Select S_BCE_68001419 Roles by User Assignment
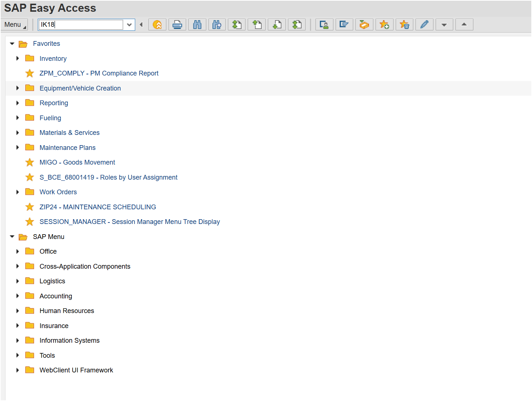532x401 pixels. pyautogui.click(x=108, y=177)
